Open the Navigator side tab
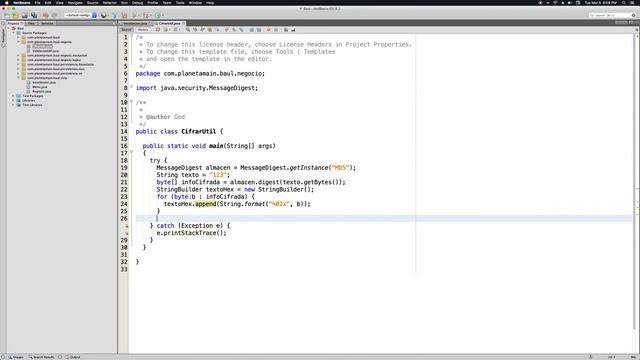 [x=3, y=37]
